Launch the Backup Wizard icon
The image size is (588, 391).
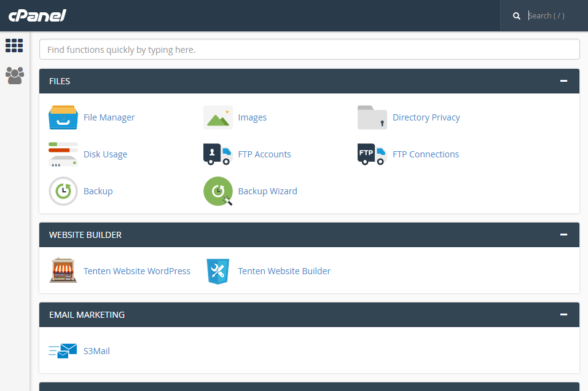(x=218, y=191)
